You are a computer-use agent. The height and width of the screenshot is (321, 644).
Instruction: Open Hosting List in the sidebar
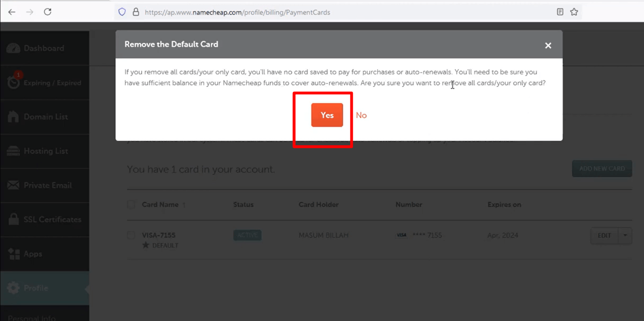44,151
